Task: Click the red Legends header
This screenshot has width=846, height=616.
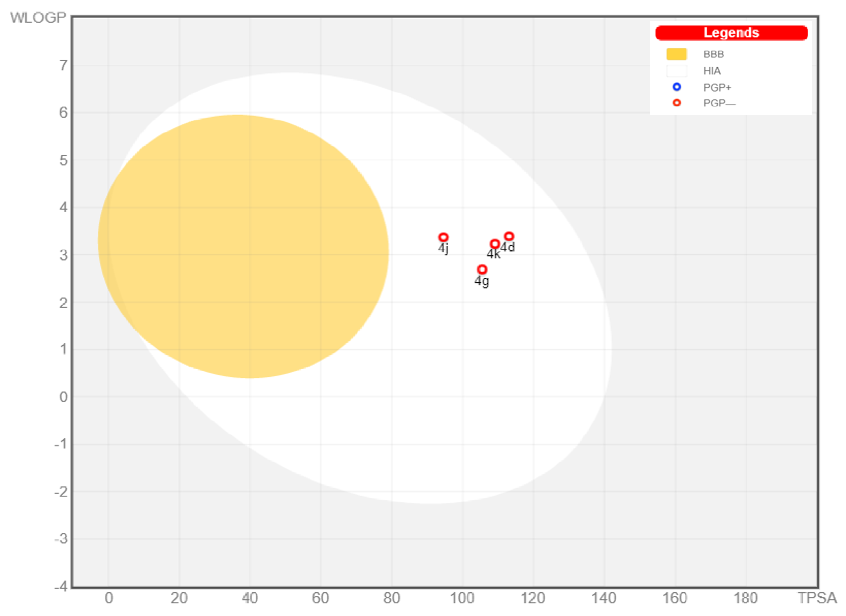Action: click(732, 33)
